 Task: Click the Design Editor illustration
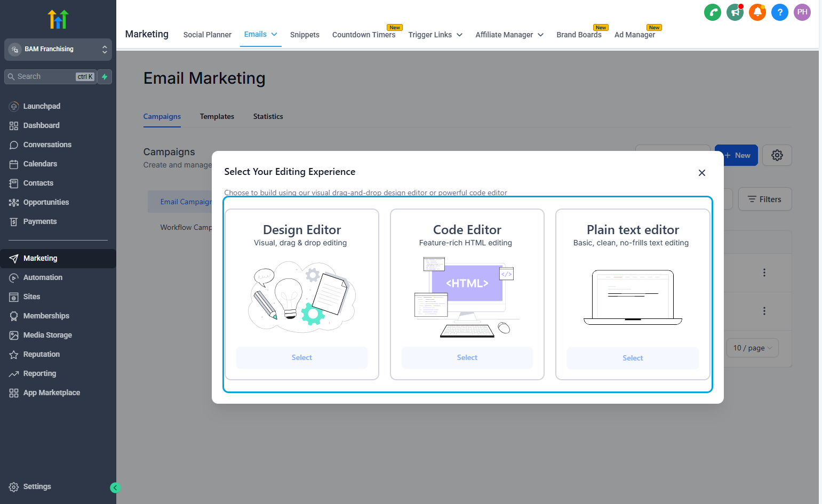click(302, 297)
